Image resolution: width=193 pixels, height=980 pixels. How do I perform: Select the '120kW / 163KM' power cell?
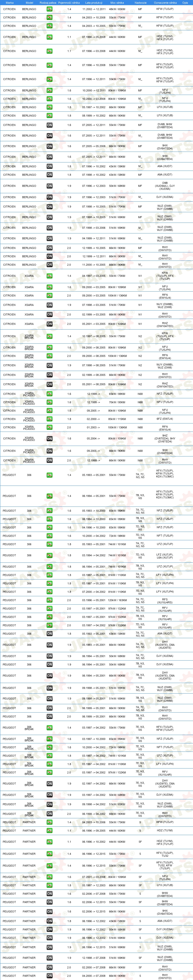pyautogui.click(x=117, y=600)
